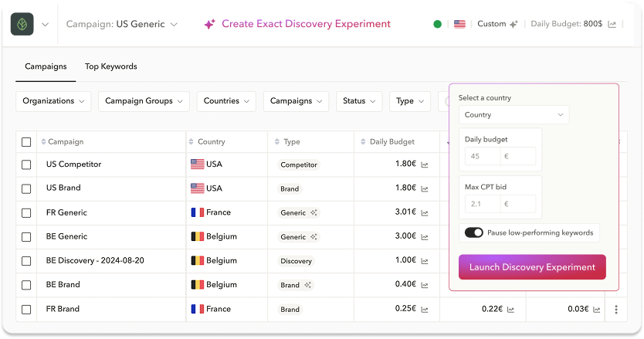Sort by the Country column header
644x339 pixels.
coord(207,142)
